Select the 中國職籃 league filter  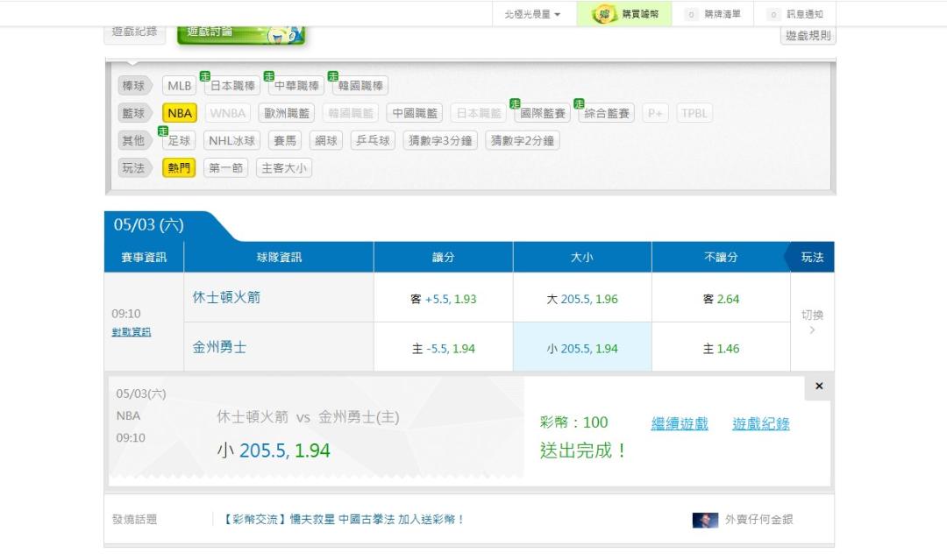tap(415, 113)
